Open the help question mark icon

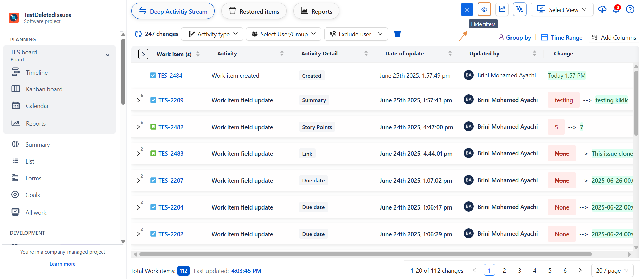click(x=630, y=9)
